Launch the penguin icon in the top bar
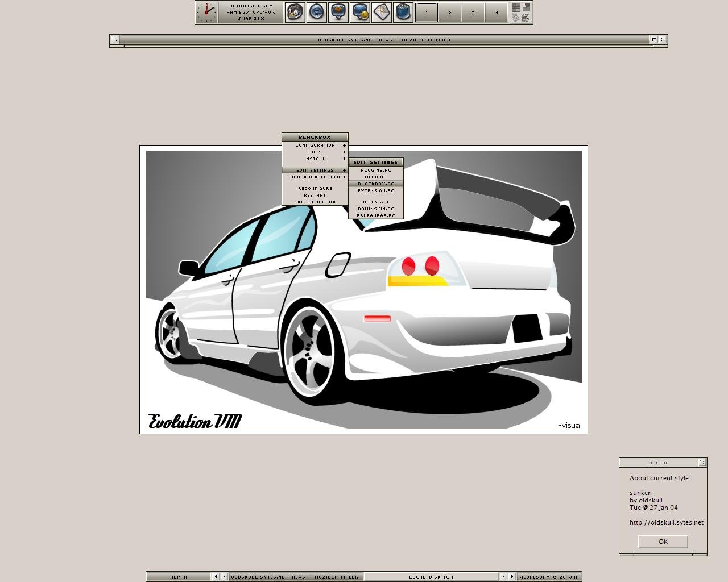Image resolution: width=728 pixels, height=582 pixels. [x=295, y=12]
